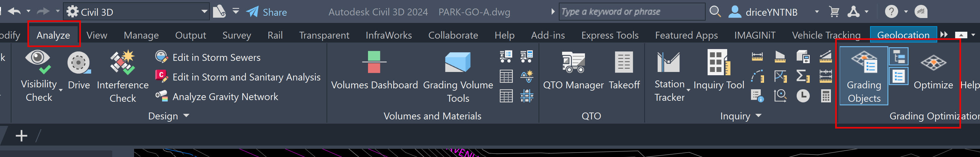Select the Analyze ribbon tab
Image resolution: width=980 pixels, height=157 pixels.
point(53,35)
